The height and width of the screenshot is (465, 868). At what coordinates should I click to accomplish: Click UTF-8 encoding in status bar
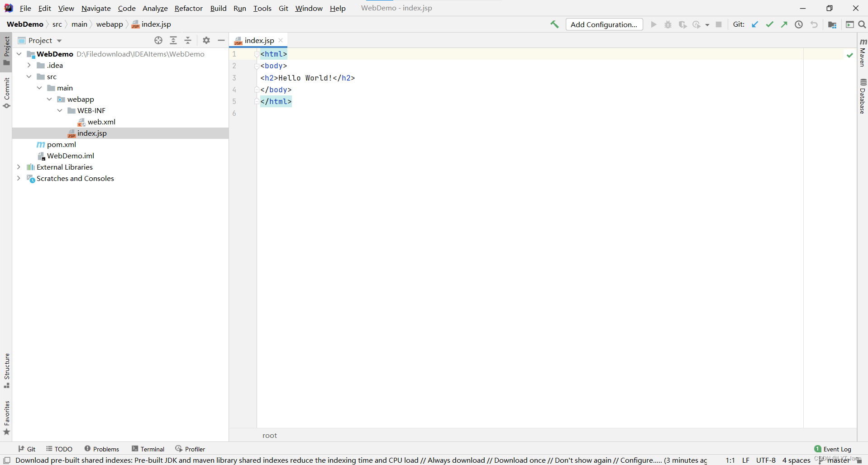766,460
